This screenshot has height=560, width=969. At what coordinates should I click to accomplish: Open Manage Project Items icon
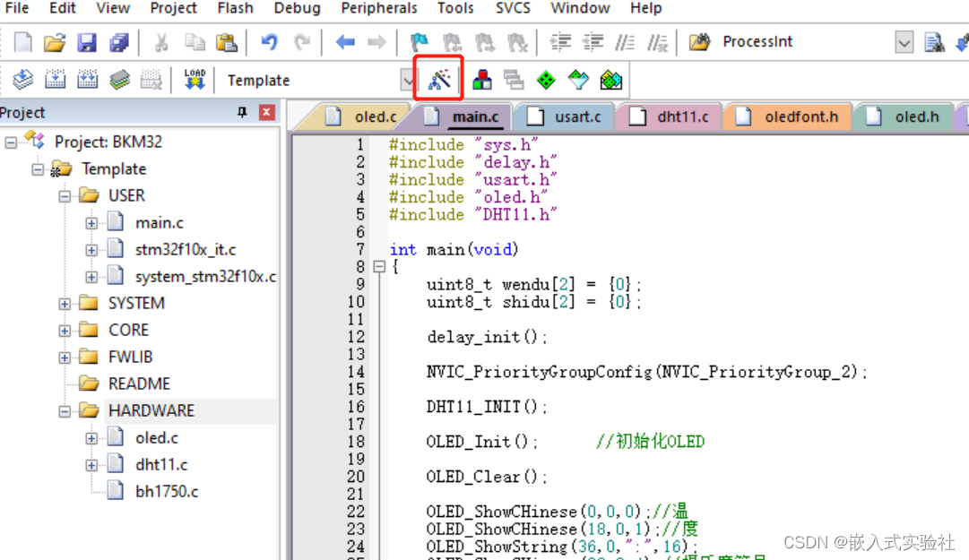(482, 80)
